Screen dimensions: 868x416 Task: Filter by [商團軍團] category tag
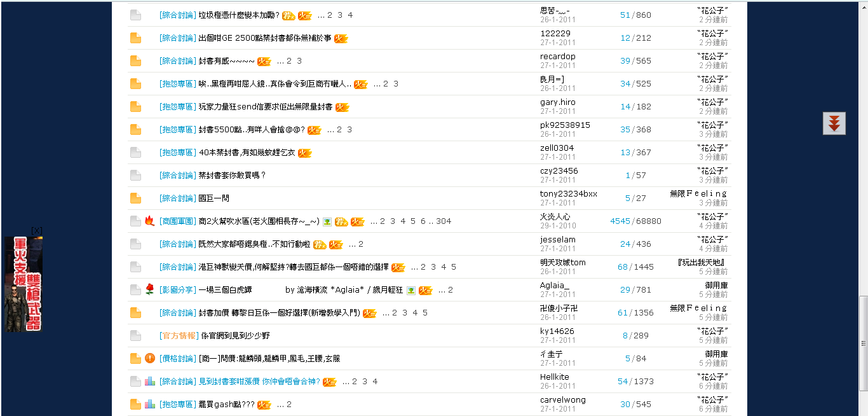point(178,221)
